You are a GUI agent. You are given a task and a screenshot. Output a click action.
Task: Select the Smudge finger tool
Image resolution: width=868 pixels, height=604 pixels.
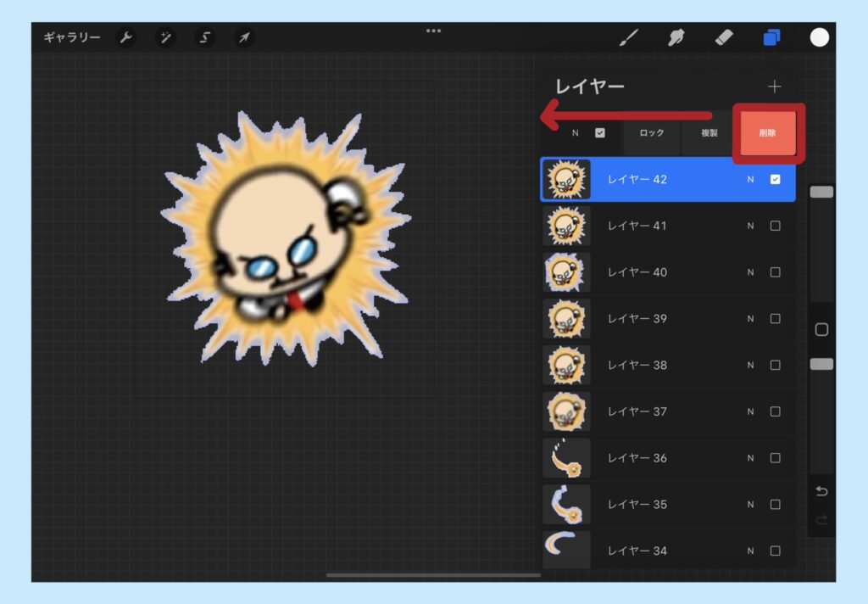(676, 37)
